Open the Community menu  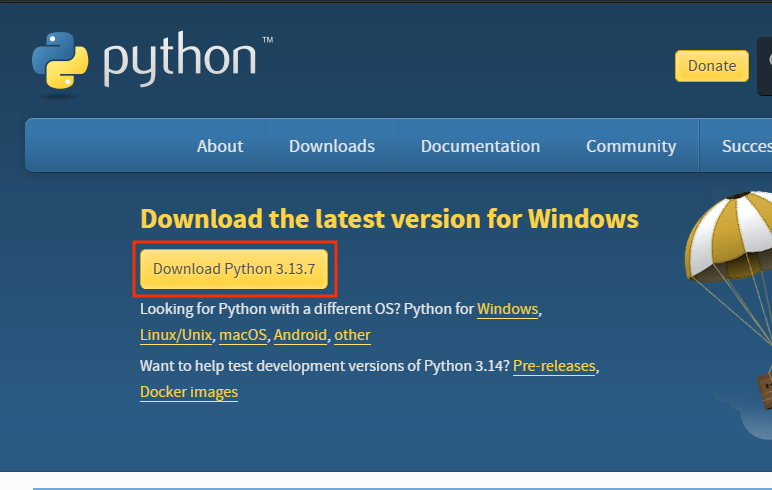(x=631, y=146)
